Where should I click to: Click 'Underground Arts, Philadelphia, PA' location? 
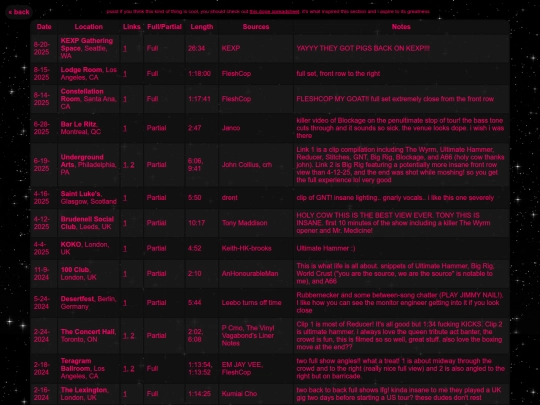89,165
